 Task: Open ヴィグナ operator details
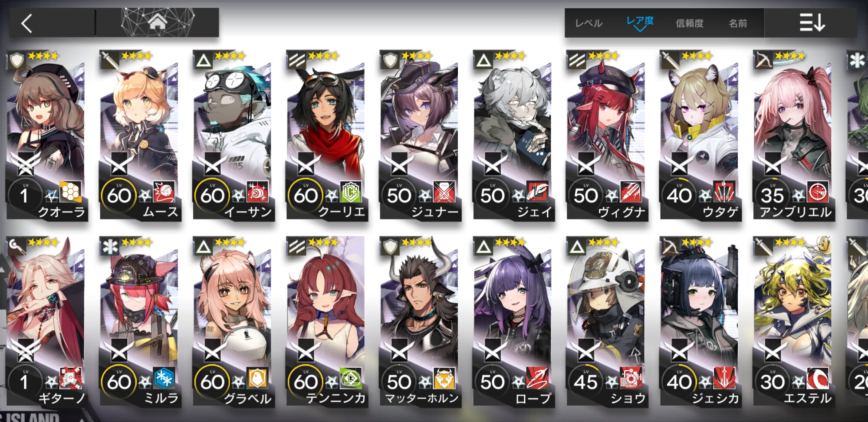[x=606, y=136]
